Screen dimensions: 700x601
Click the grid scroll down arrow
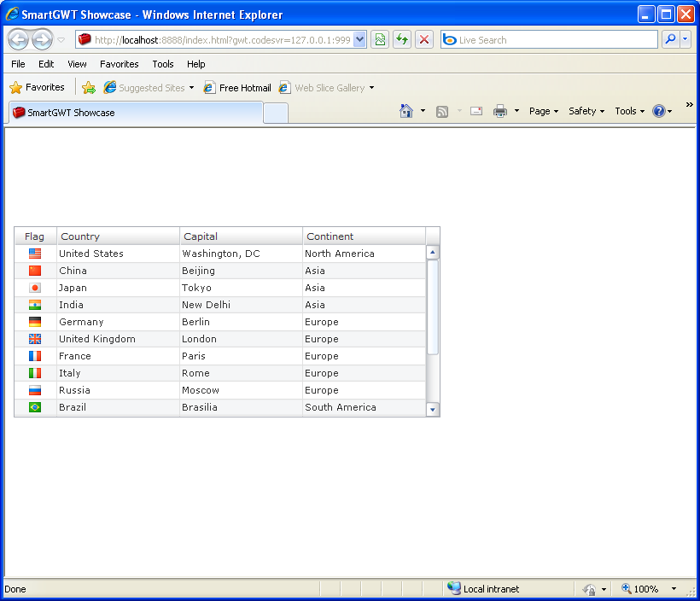pos(432,410)
